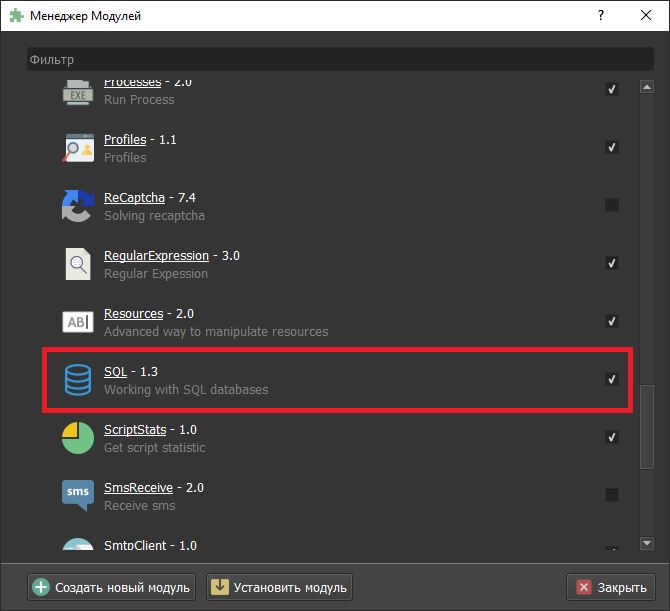Toggle the ScriptStats module checkbox
This screenshot has height=611, width=670.
pyautogui.click(x=612, y=437)
